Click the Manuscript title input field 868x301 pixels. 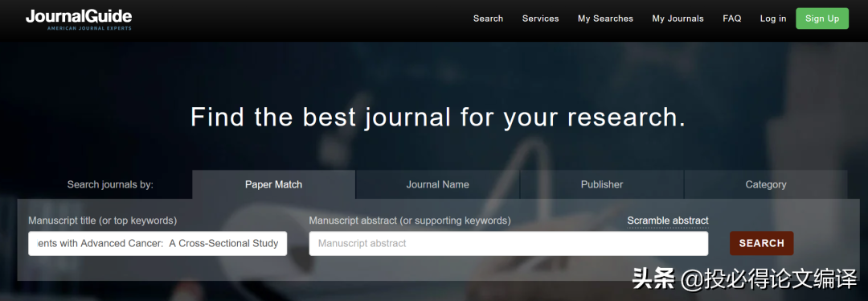(158, 243)
